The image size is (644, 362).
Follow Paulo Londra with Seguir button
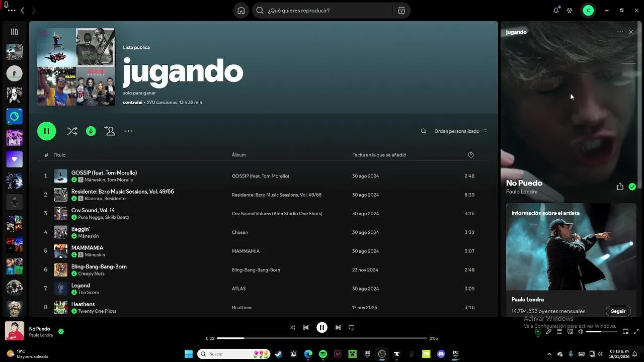tap(618, 311)
